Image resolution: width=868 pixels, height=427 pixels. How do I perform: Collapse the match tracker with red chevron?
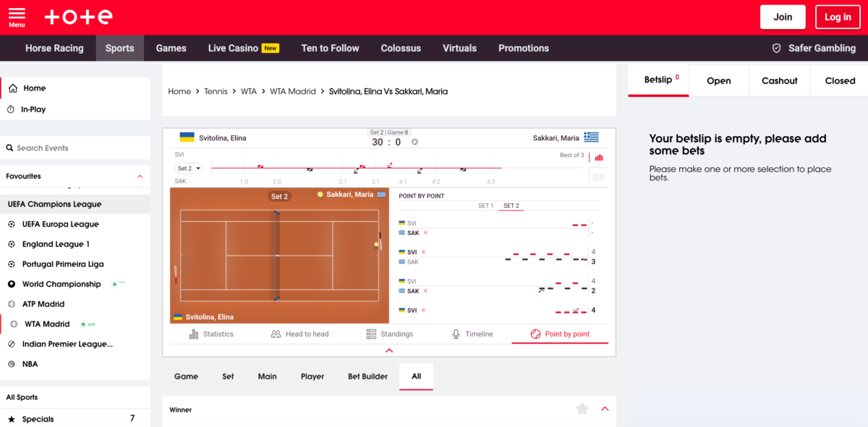coord(389,350)
